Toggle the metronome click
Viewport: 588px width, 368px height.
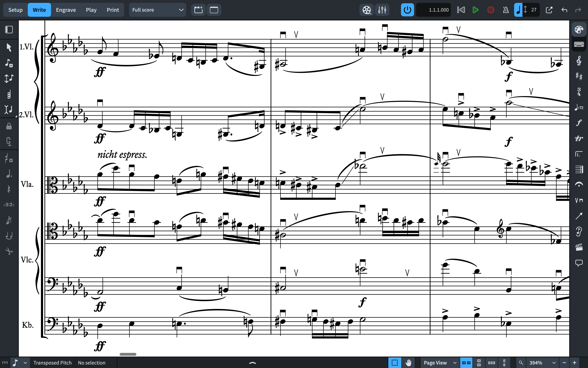click(506, 10)
